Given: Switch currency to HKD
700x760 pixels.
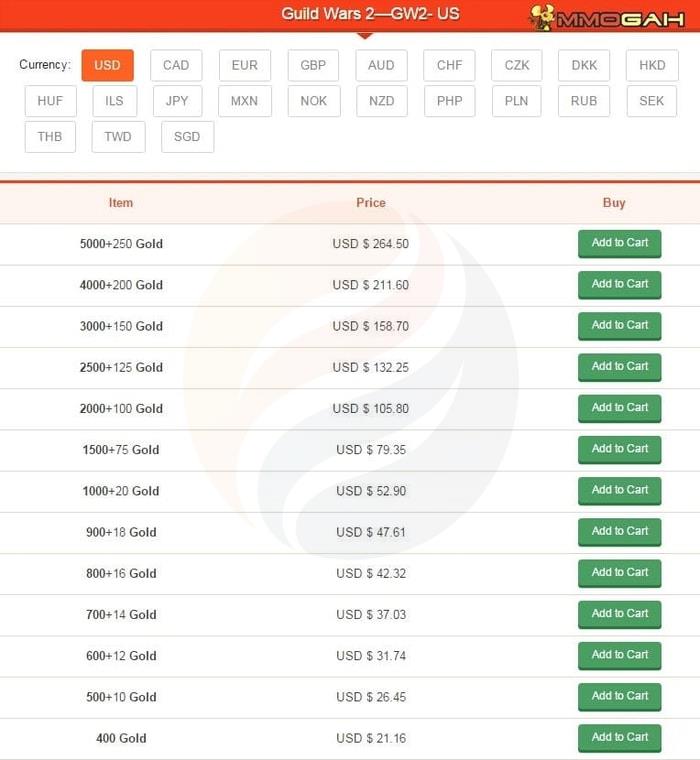Looking at the screenshot, I should [652, 65].
